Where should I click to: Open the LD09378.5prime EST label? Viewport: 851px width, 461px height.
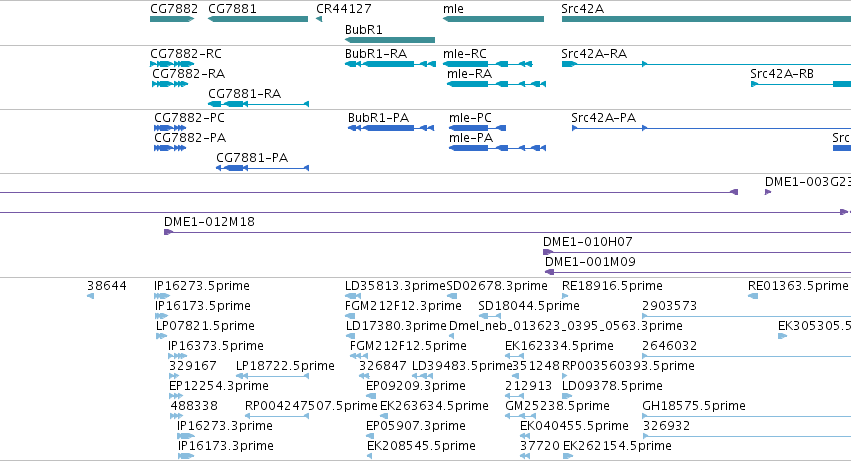(x=612, y=386)
